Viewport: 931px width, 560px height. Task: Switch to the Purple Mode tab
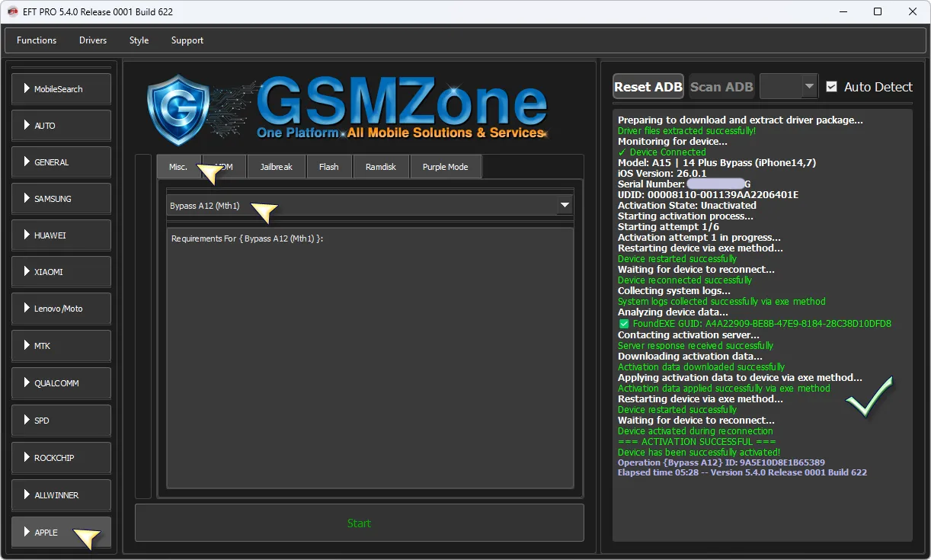point(446,167)
